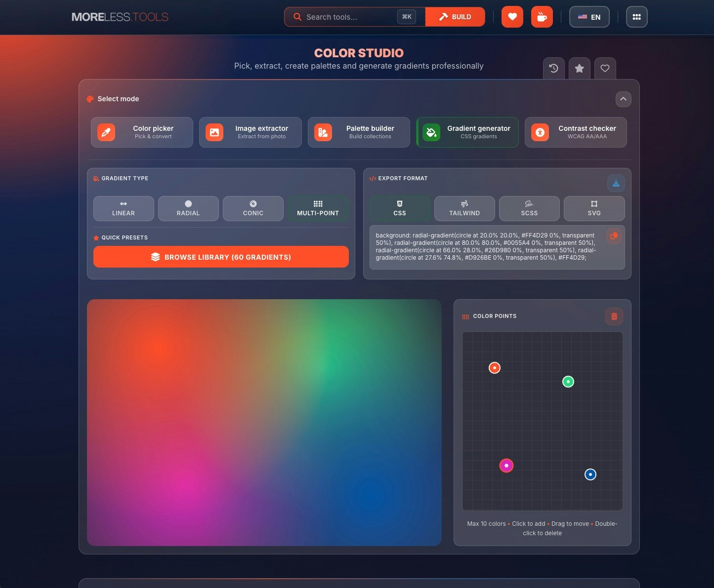Select the Color picker mode icon
The width and height of the screenshot is (714, 588).
click(x=105, y=132)
